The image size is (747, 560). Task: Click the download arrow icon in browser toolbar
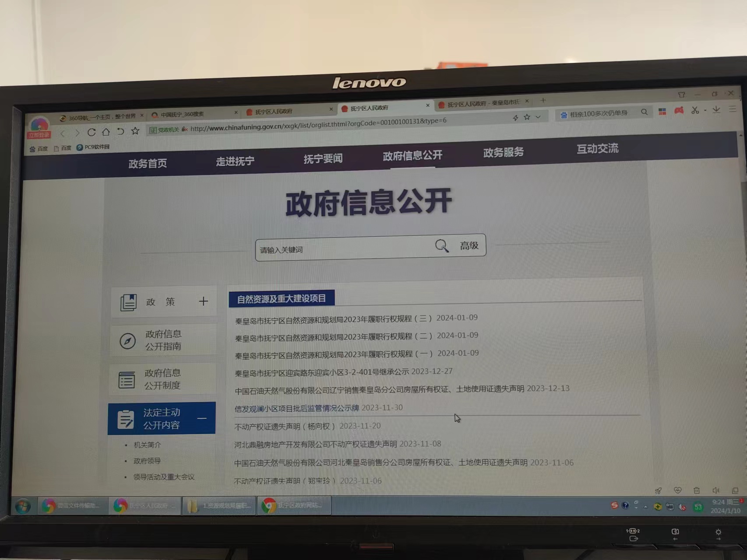point(716,110)
